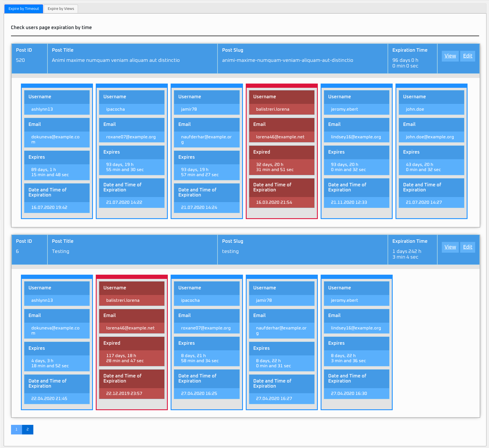Click Edit link for post 520
The image size is (489, 448).
pos(468,56)
